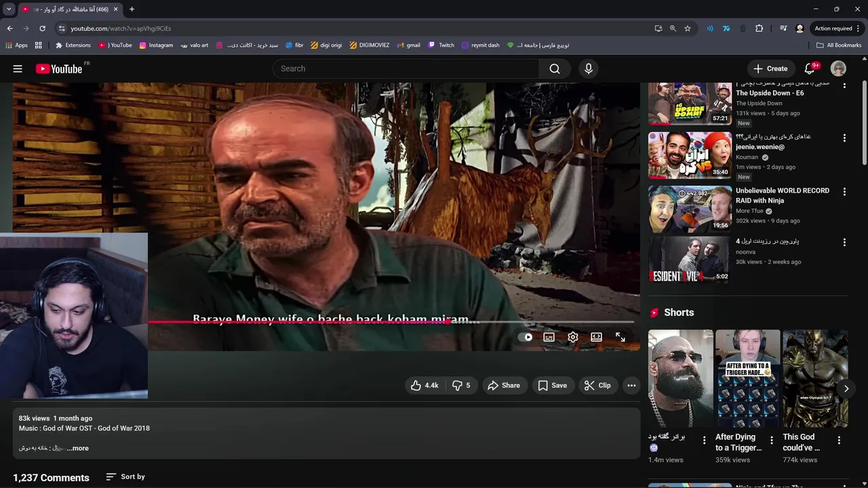Open the reymit dash bookmark
868x488 pixels.
tap(480, 45)
